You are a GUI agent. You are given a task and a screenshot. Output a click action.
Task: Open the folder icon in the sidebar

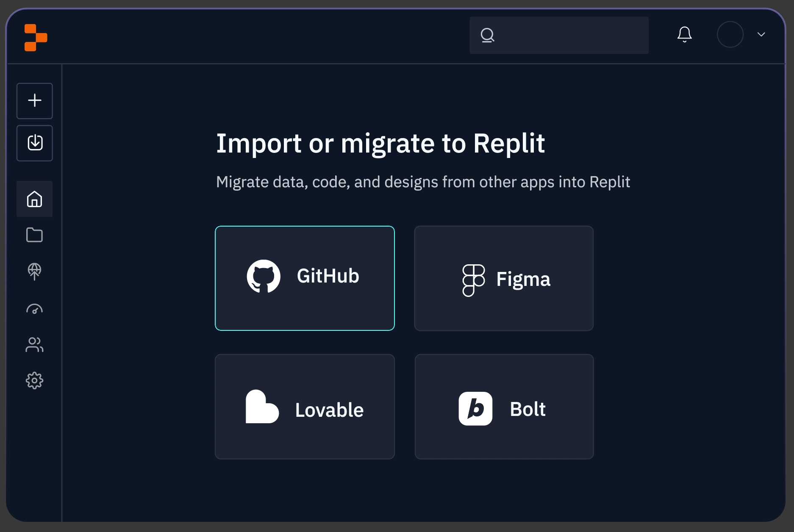click(x=35, y=235)
